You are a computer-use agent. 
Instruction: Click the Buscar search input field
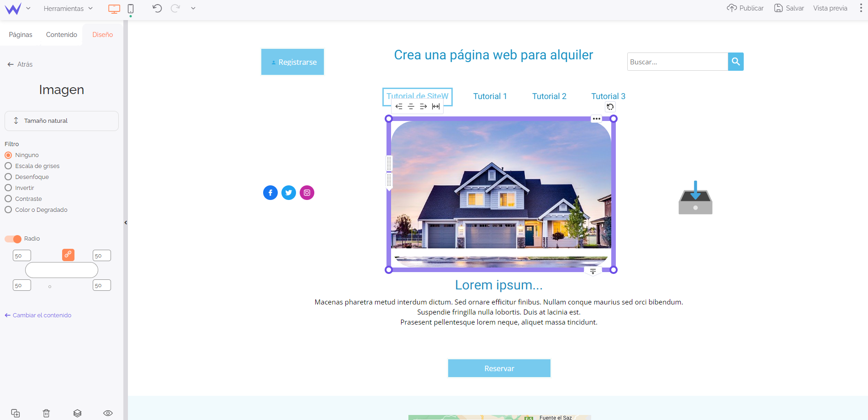tap(677, 62)
